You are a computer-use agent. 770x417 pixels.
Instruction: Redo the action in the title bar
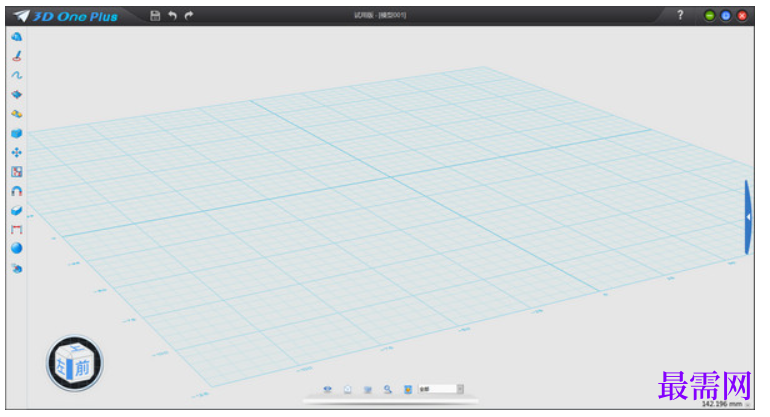(x=189, y=16)
